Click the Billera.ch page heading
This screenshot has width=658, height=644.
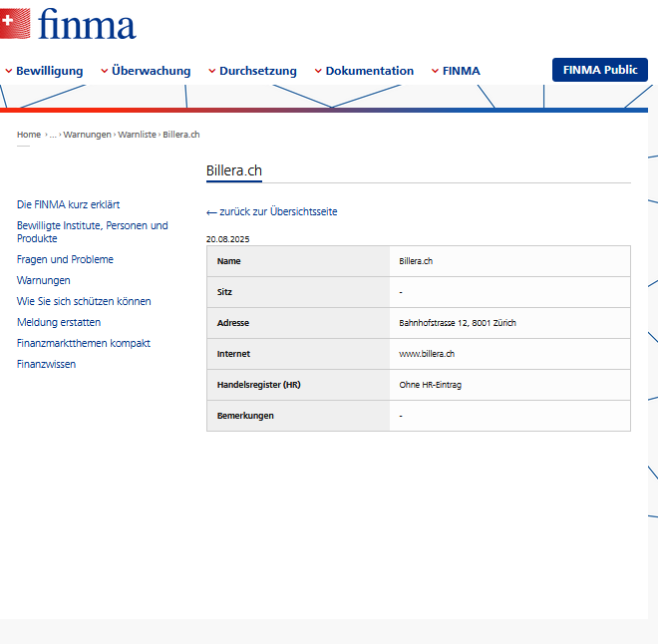[233, 170]
